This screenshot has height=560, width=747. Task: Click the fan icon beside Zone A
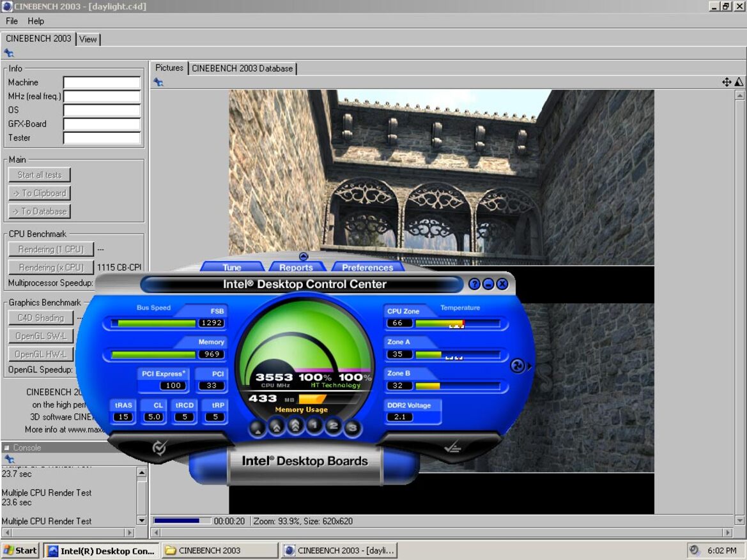coord(517,366)
